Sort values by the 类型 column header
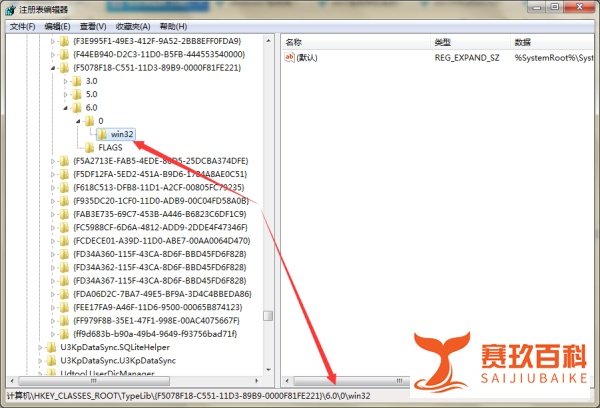This screenshot has height=408, width=600. 471,42
